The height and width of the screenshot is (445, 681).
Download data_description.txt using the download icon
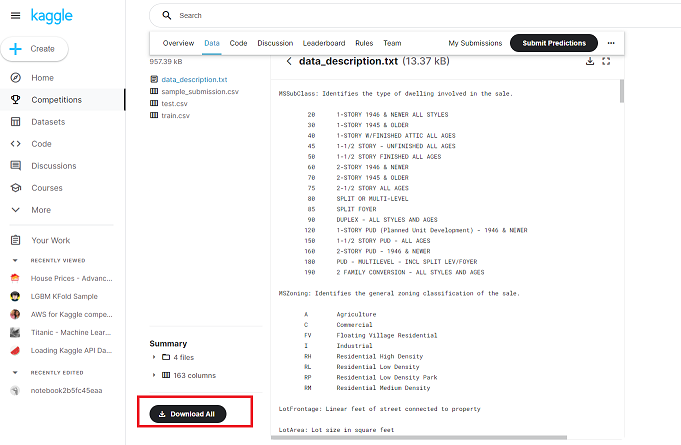tap(590, 61)
